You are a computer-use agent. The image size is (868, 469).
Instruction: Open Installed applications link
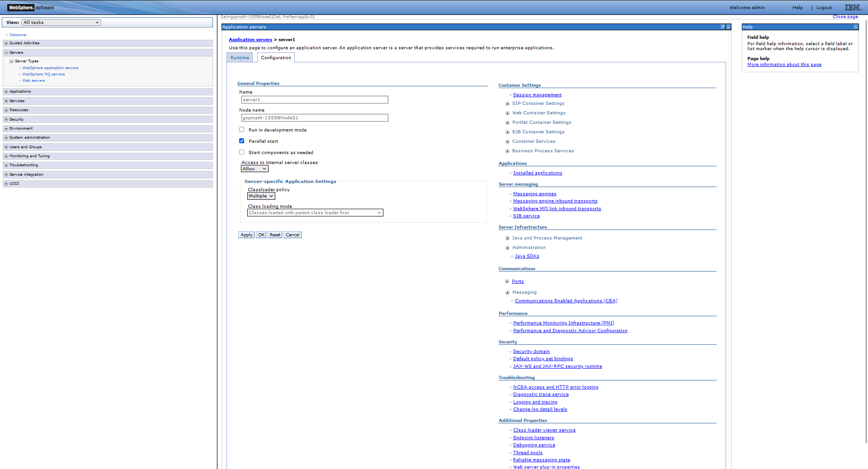[x=538, y=173]
